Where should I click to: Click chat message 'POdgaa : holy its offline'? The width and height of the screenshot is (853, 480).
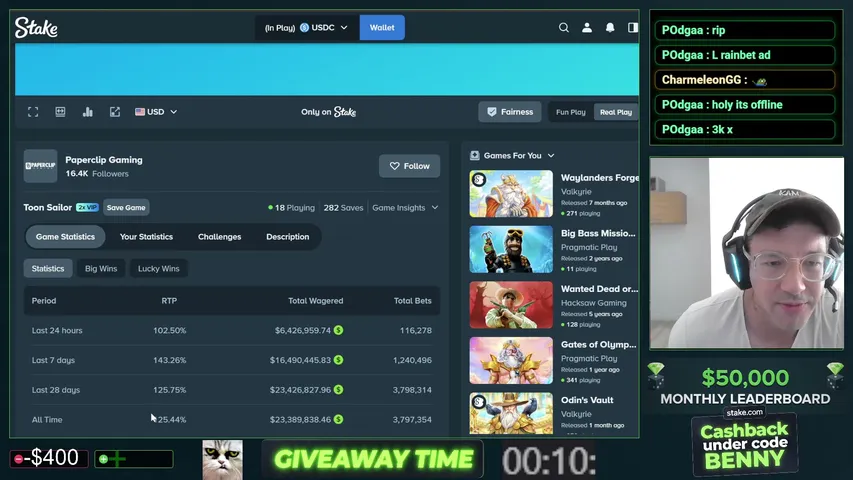pyautogui.click(x=745, y=104)
